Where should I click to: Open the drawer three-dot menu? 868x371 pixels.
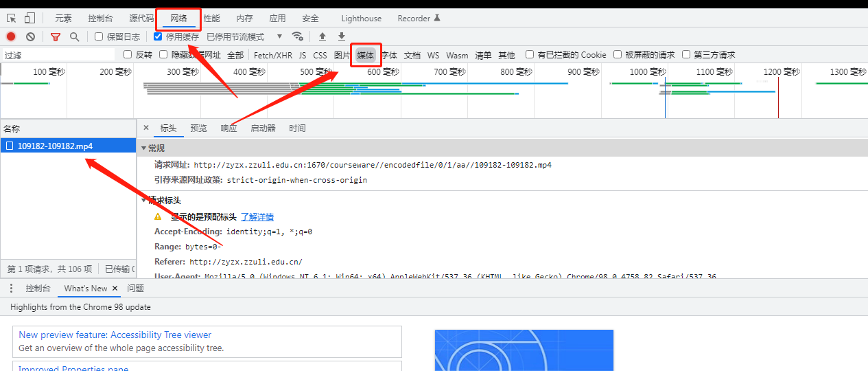(11, 289)
